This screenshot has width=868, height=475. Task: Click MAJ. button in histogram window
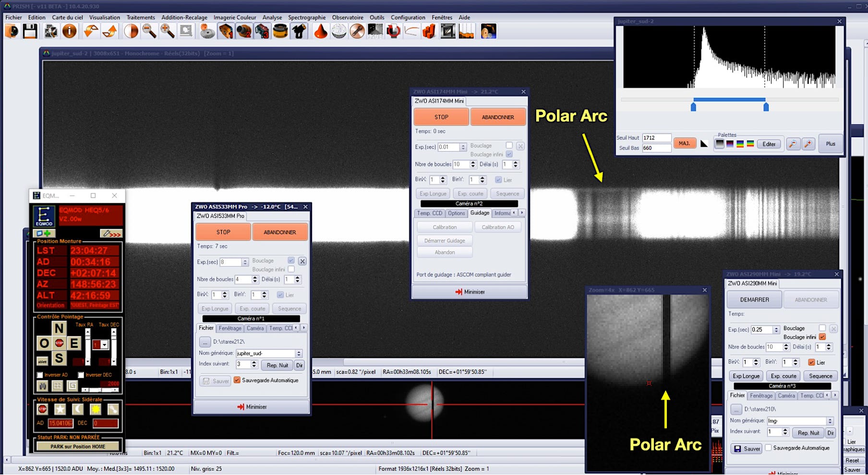[685, 143]
